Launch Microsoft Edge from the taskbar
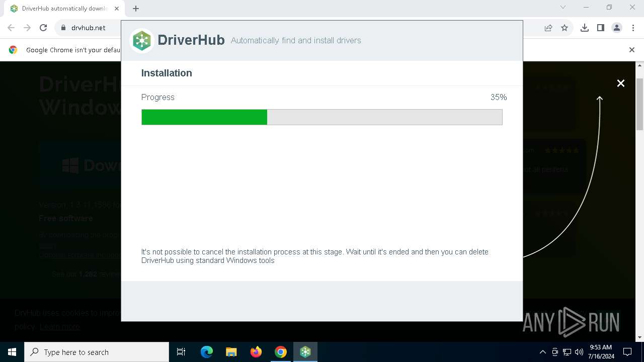The height and width of the screenshot is (362, 644). pos(207,352)
